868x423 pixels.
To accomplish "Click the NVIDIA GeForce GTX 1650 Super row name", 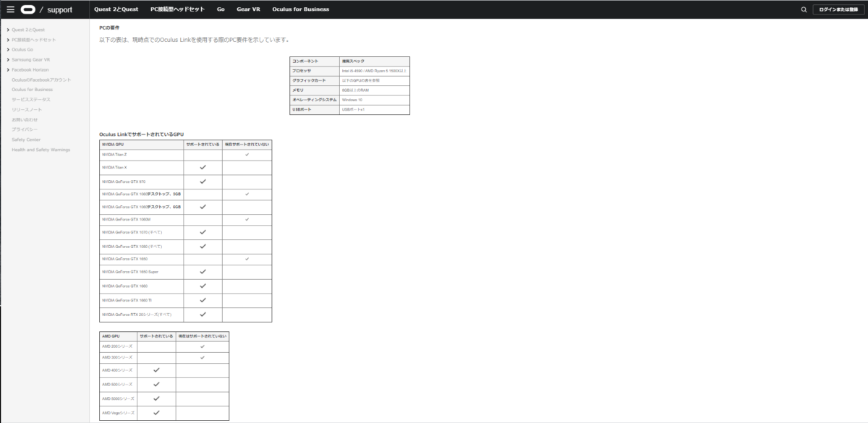I will click(130, 271).
